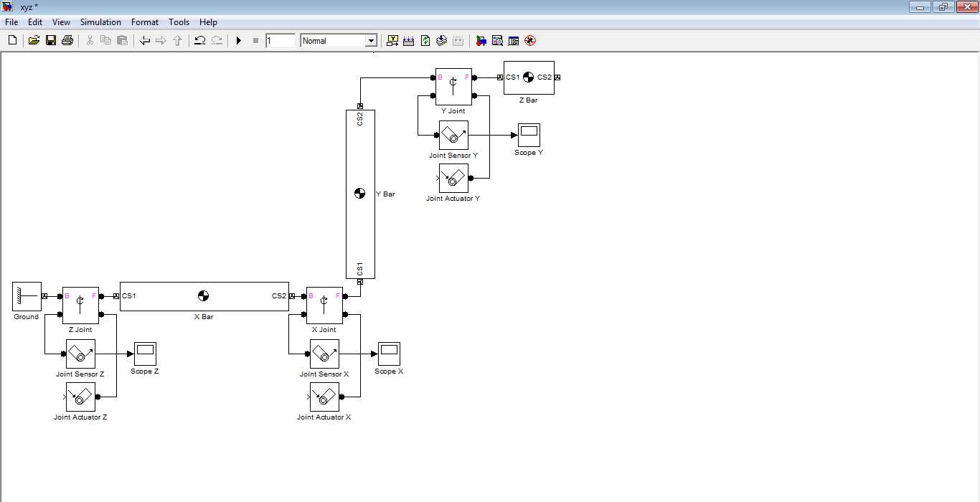Paste using the clipboard toolbar icon

[122, 40]
